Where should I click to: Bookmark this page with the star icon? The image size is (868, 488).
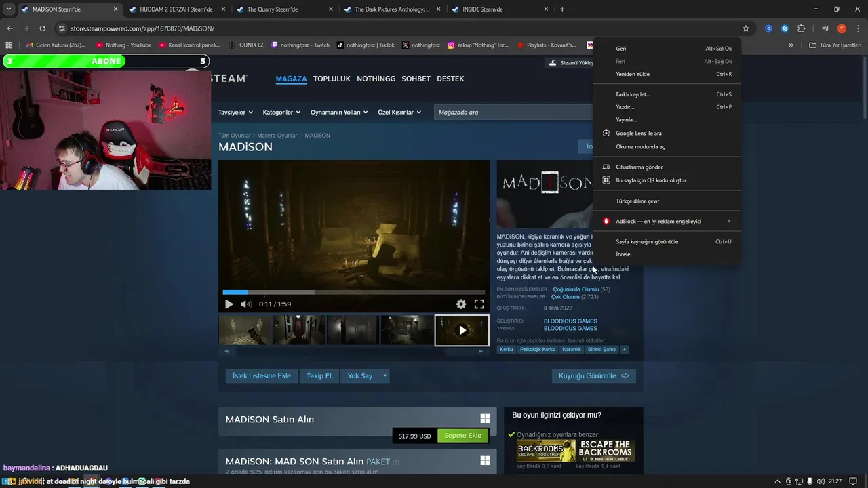point(746,28)
